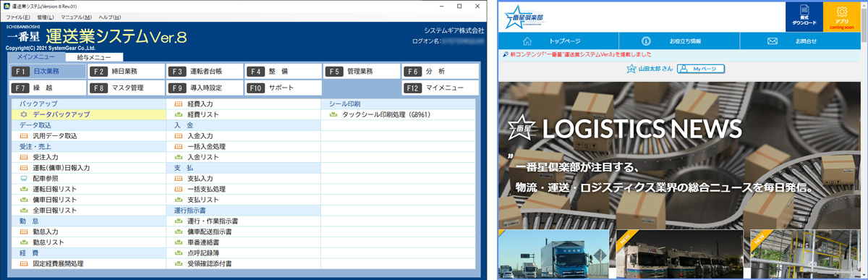This screenshot has width=868, height=280.
Task: Click 山田太郎 user profile icon
Action: click(631, 69)
